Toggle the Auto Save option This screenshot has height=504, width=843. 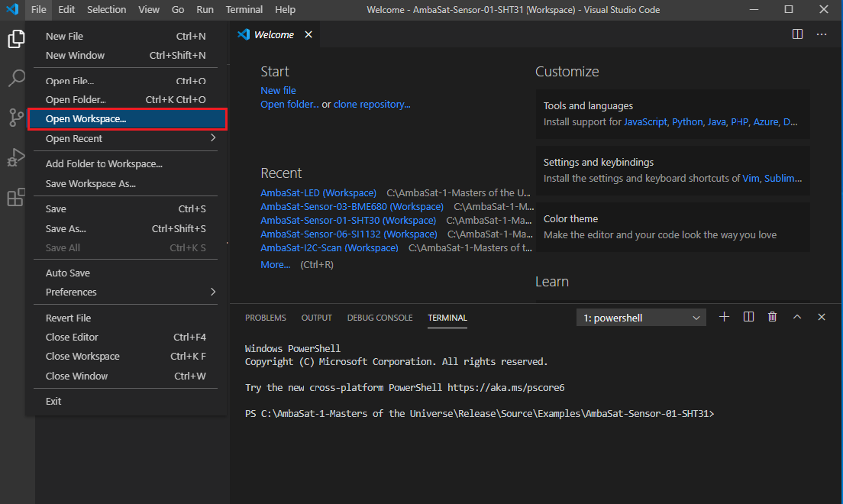127,273
